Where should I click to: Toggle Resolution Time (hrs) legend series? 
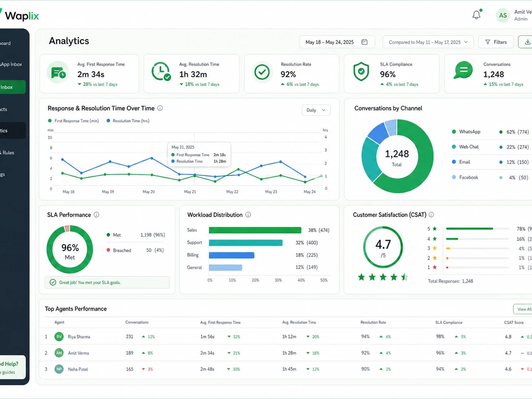tap(128, 121)
